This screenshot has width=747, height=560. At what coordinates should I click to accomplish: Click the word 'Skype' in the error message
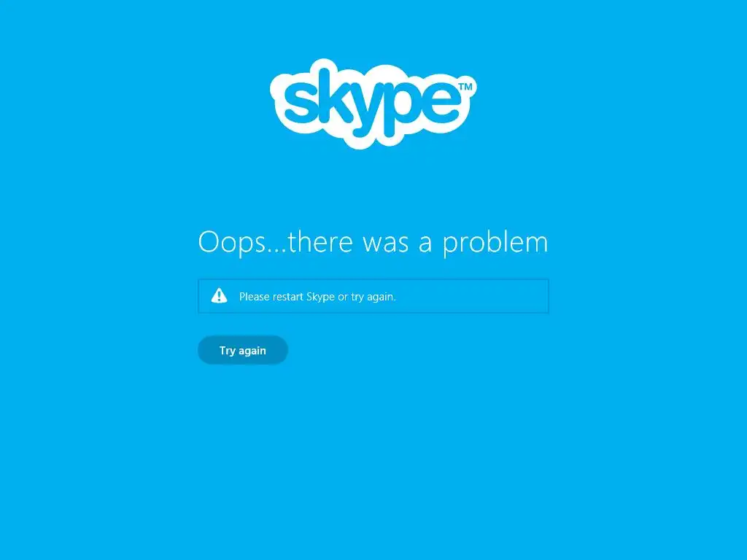tap(320, 297)
